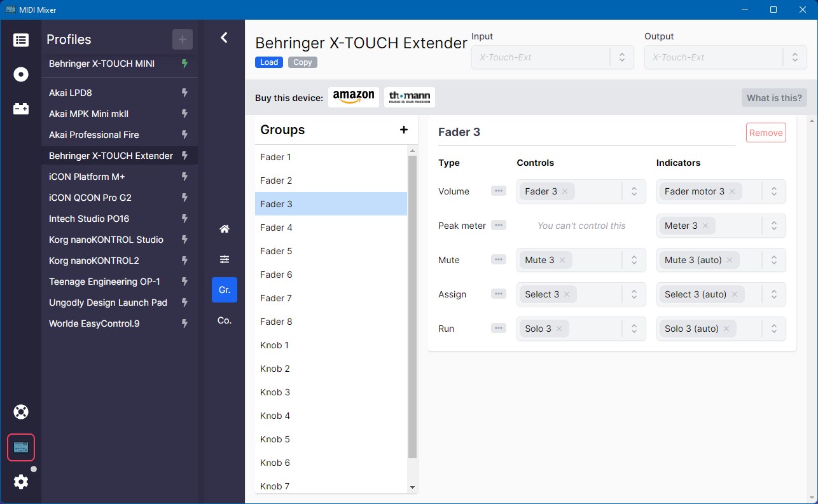
Task: Remove Mute 3 control tag
Action: click(562, 260)
